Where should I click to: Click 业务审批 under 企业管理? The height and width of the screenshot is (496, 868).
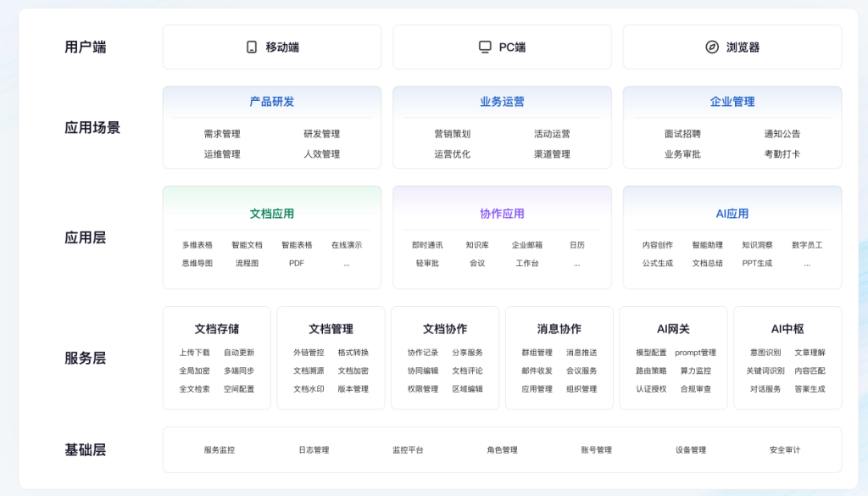[x=682, y=154]
